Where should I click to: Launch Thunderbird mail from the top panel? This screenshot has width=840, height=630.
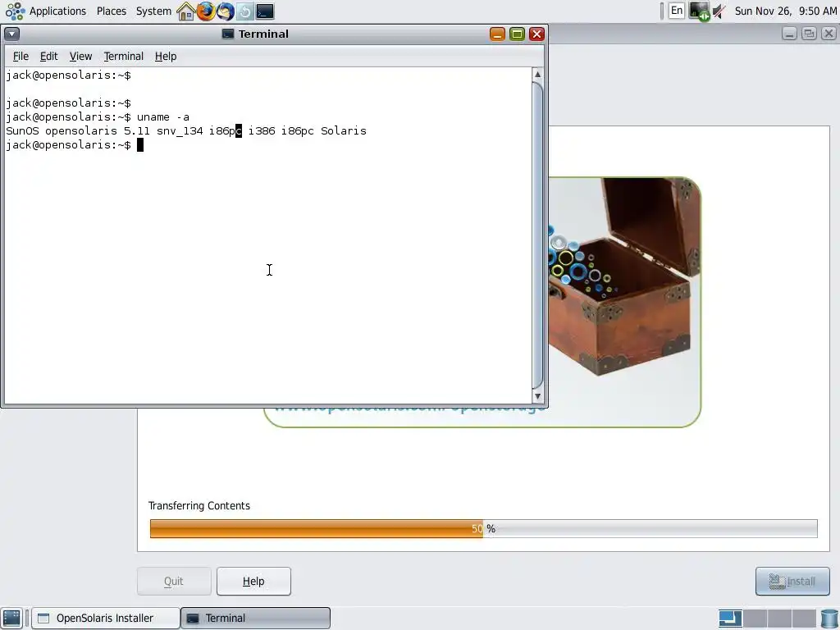point(226,11)
